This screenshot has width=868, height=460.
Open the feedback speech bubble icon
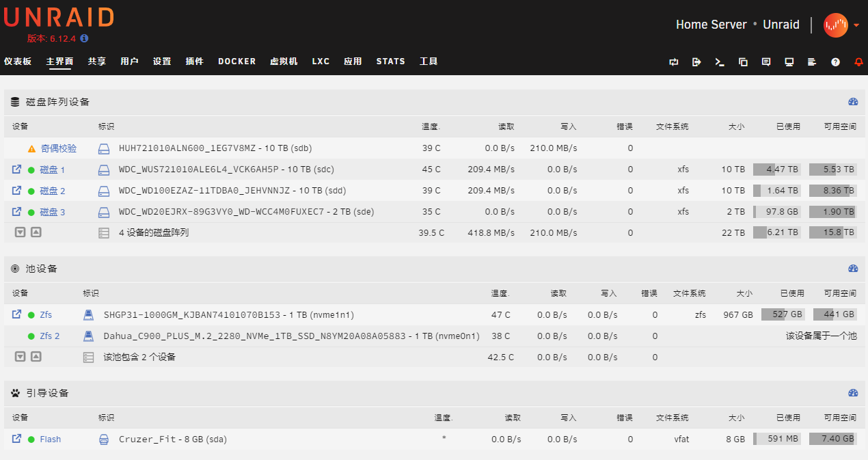point(766,62)
